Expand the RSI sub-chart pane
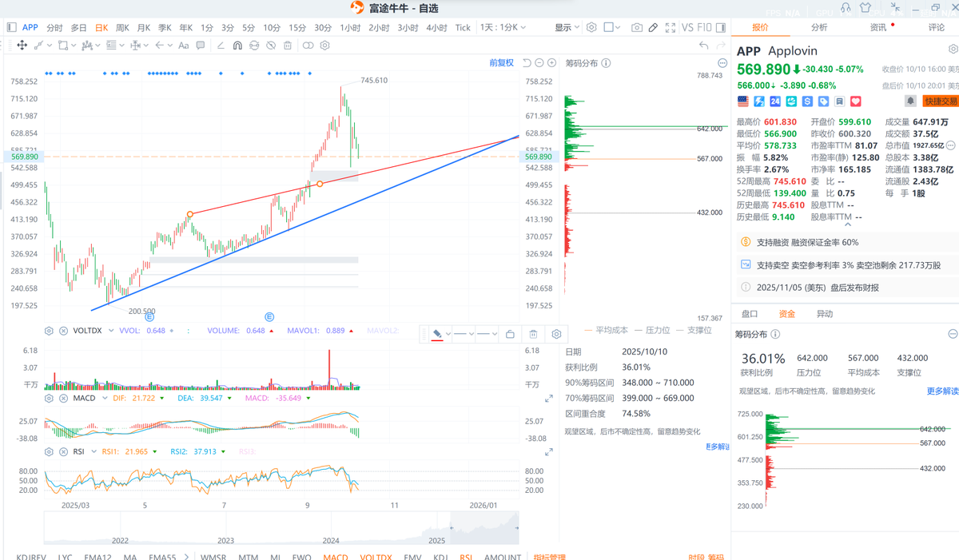Viewport: 959px width, 560px height. tap(549, 452)
